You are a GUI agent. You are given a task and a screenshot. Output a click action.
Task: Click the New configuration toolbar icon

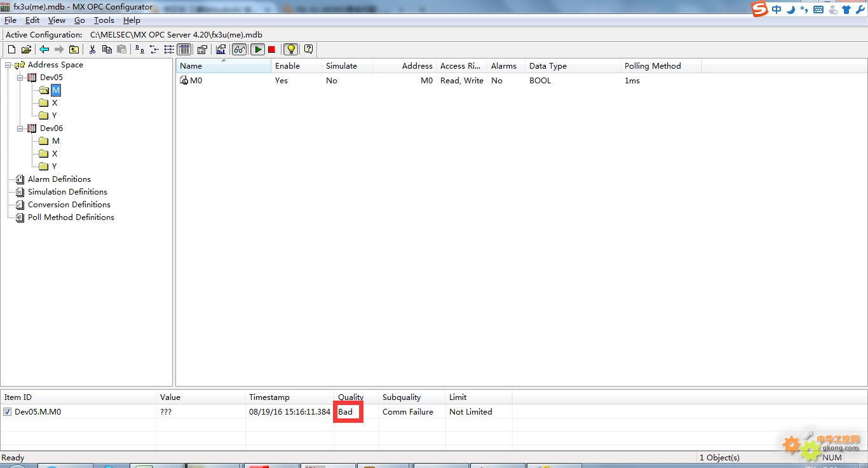click(11, 50)
